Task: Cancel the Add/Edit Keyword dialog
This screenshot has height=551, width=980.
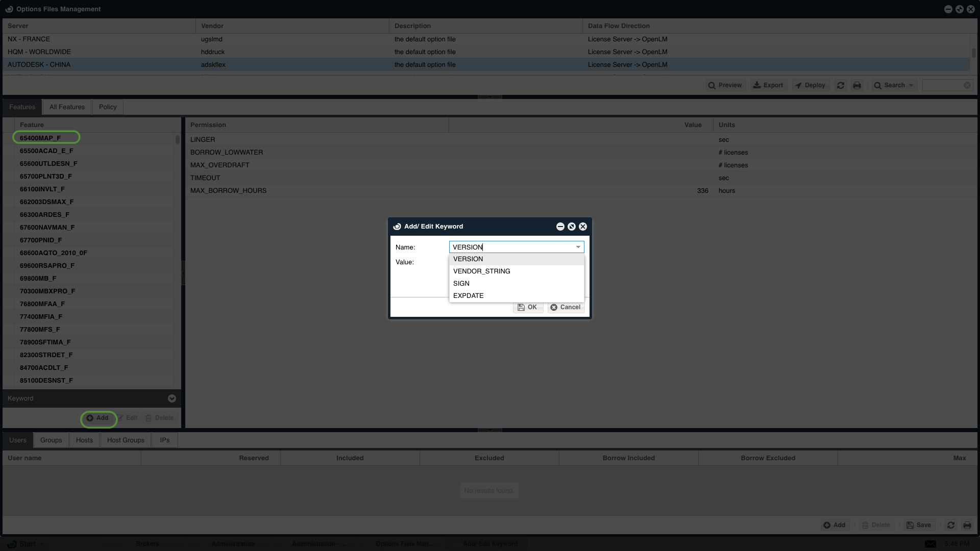Action: (x=566, y=307)
